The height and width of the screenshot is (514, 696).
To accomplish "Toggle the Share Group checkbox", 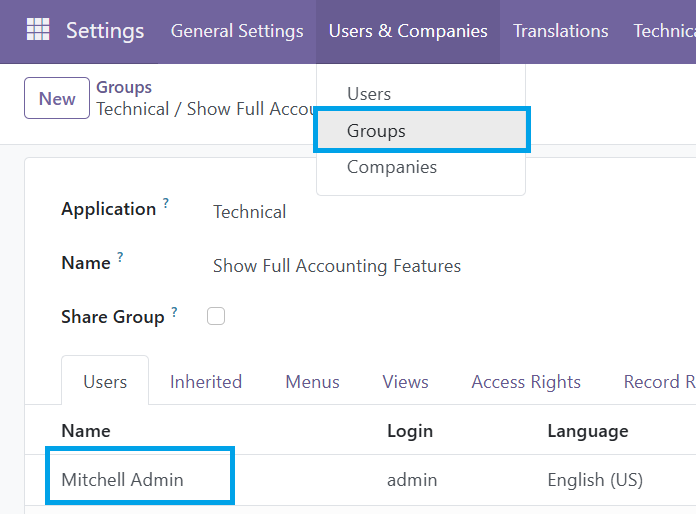I will [216, 316].
